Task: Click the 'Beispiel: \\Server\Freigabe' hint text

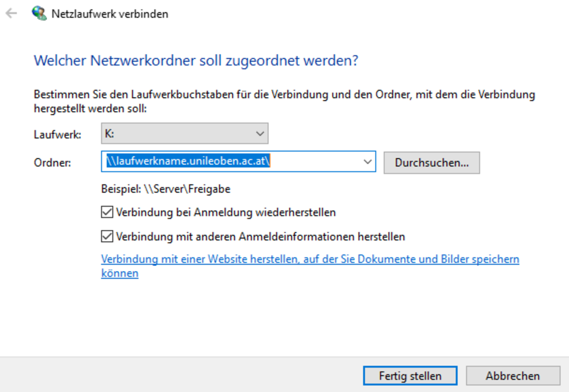Action: (166, 189)
